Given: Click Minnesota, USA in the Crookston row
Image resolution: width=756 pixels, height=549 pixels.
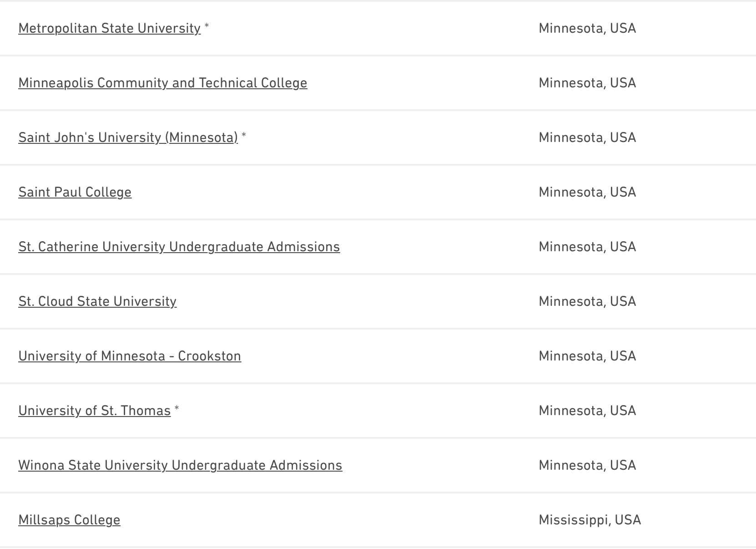Looking at the screenshot, I should pyautogui.click(x=587, y=356).
